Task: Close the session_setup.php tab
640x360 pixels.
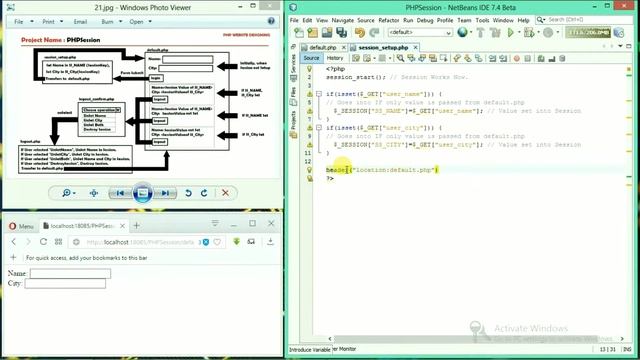Action: (x=415, y=47)
